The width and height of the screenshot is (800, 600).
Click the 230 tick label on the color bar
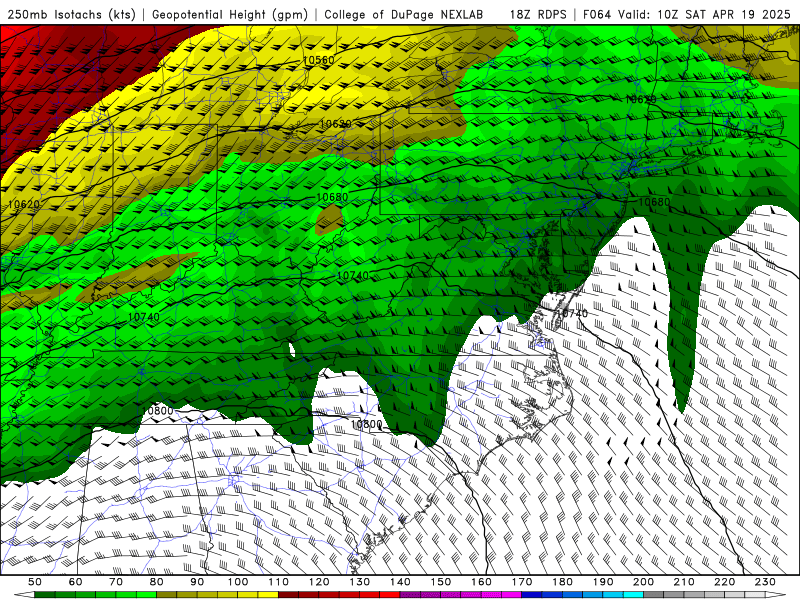click(765, 582)
